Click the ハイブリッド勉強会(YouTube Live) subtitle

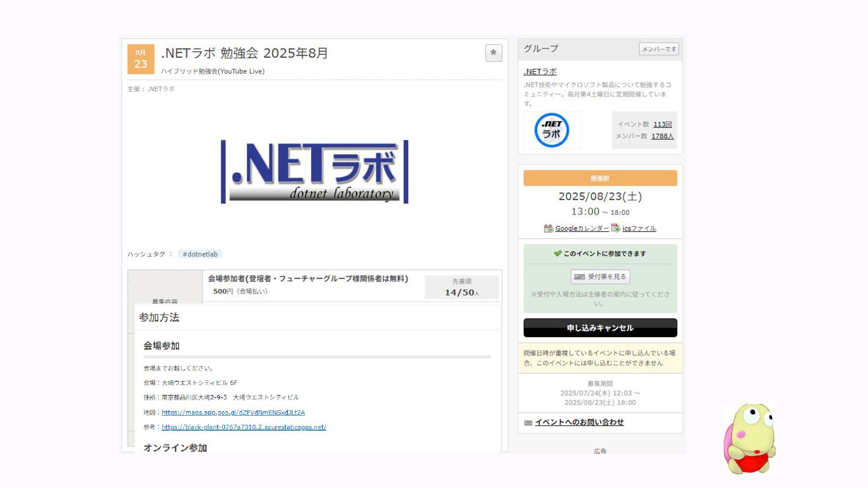(x=212, y=71)
